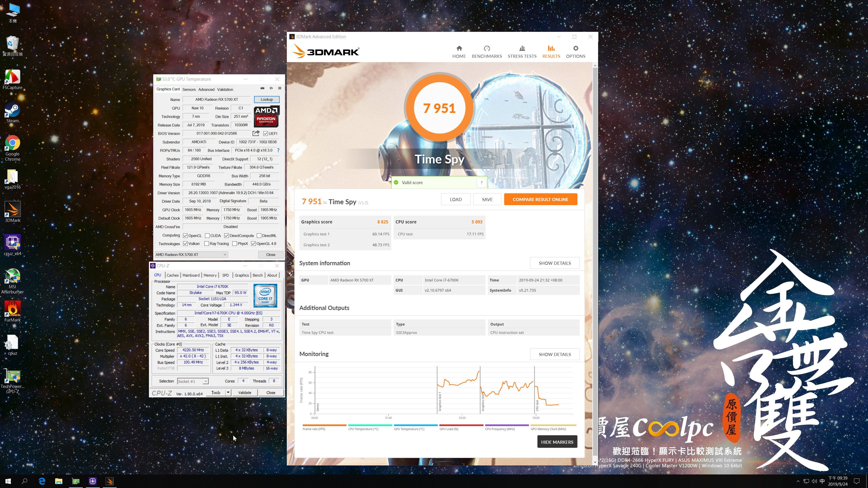This screenshot has width=868, height=488.
Task: Open GPU selection dropdown in GPU-Z
Action: point(191,255)
